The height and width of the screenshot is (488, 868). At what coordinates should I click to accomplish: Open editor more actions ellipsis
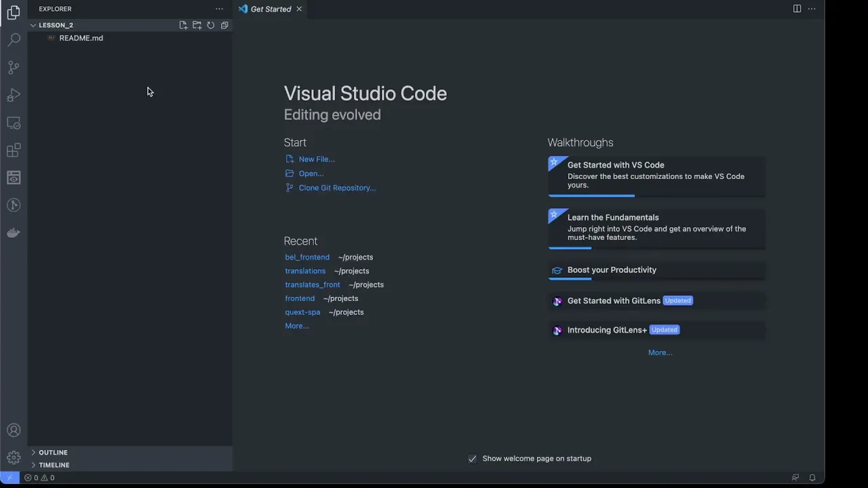tap(812, 9)
